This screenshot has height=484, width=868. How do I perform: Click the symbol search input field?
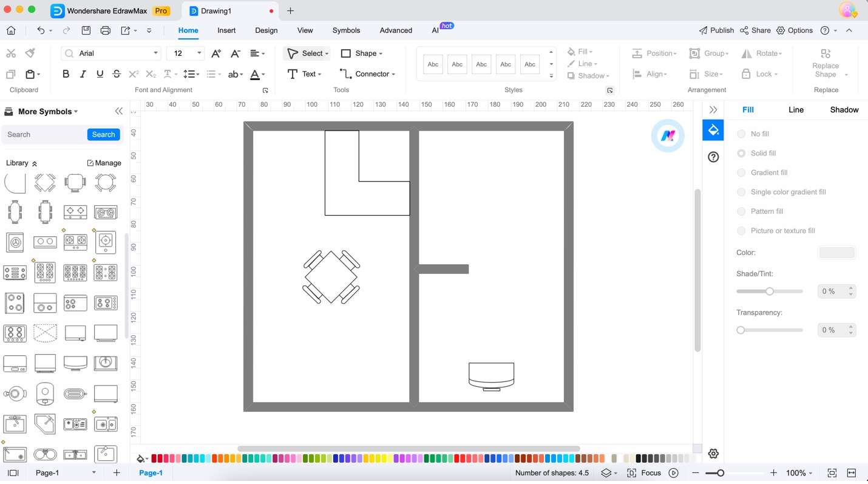[45, 134]
